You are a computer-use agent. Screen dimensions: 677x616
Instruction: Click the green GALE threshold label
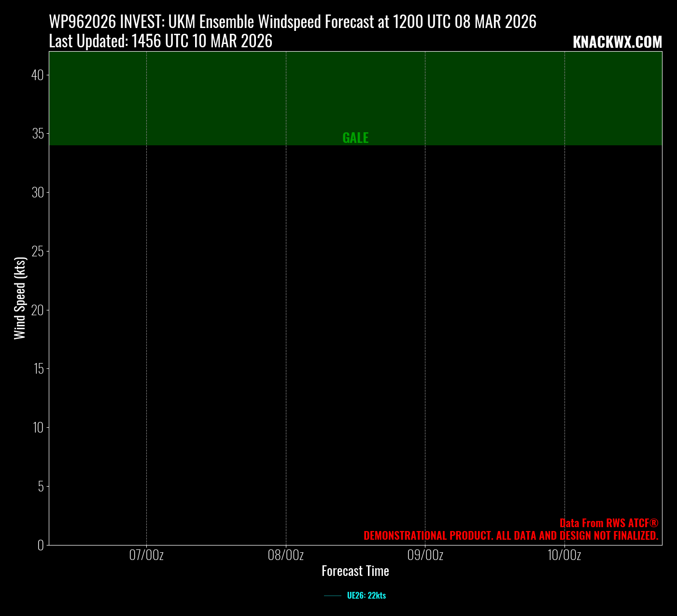coord(355,138)
